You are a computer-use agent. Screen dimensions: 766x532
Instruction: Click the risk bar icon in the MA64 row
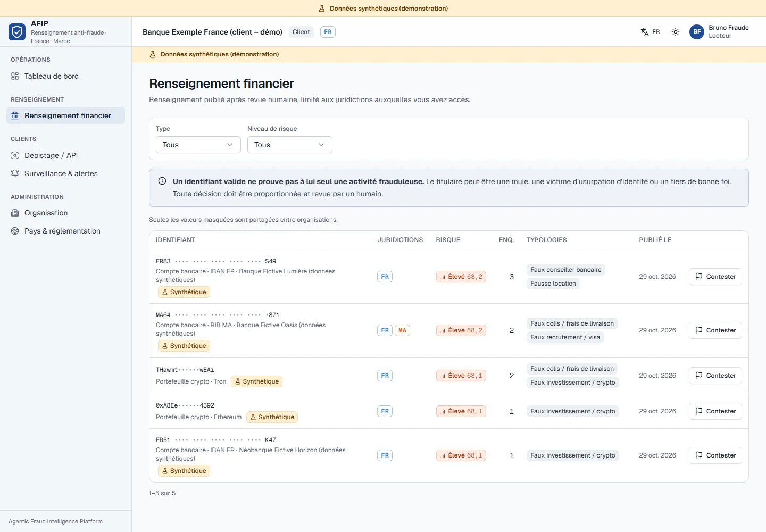443,330
